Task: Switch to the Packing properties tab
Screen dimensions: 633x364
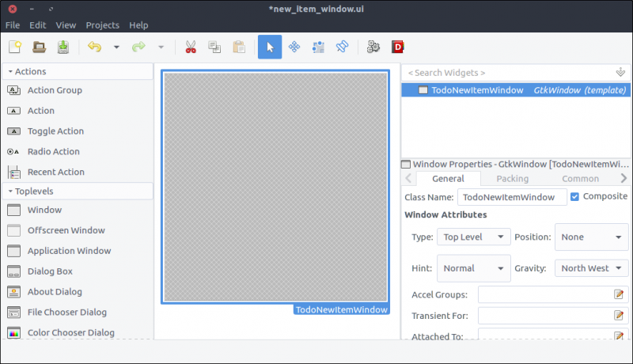Action: (512, 179)
